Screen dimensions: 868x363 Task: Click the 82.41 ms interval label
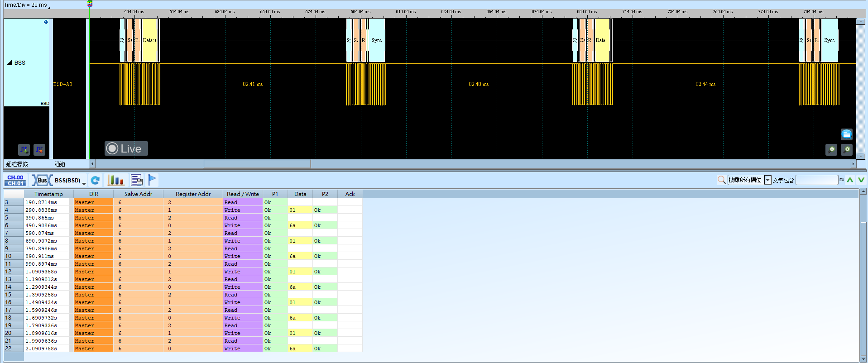pos(253,84)
